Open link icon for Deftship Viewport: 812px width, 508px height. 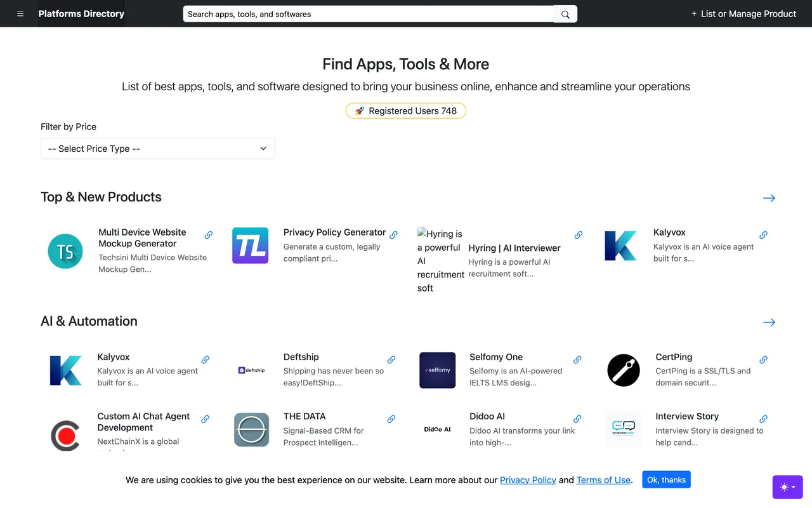click(x=391, y=359)
